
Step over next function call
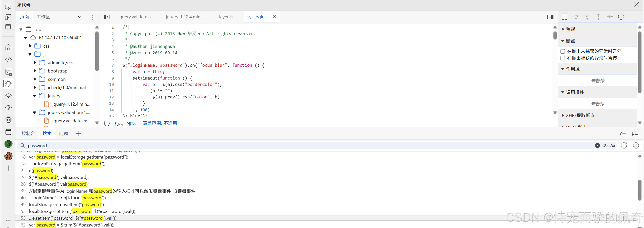[x=576, y=17]
